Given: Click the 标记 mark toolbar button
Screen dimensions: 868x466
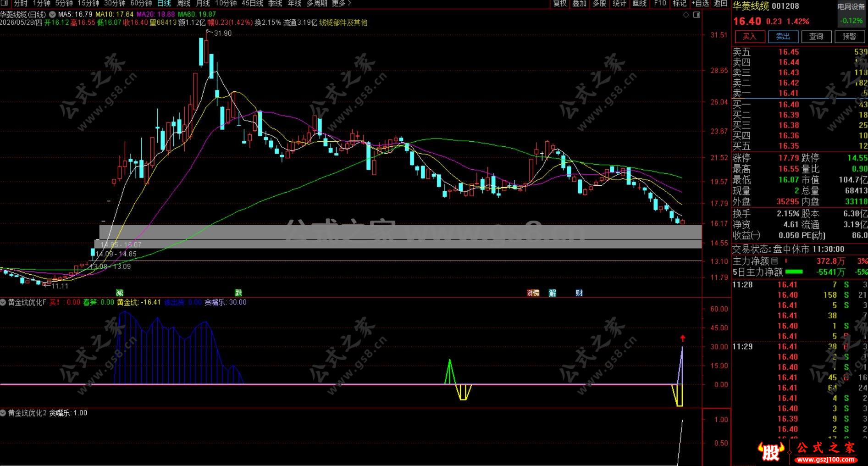Looking at the screenshot, I should click(679, 4).
